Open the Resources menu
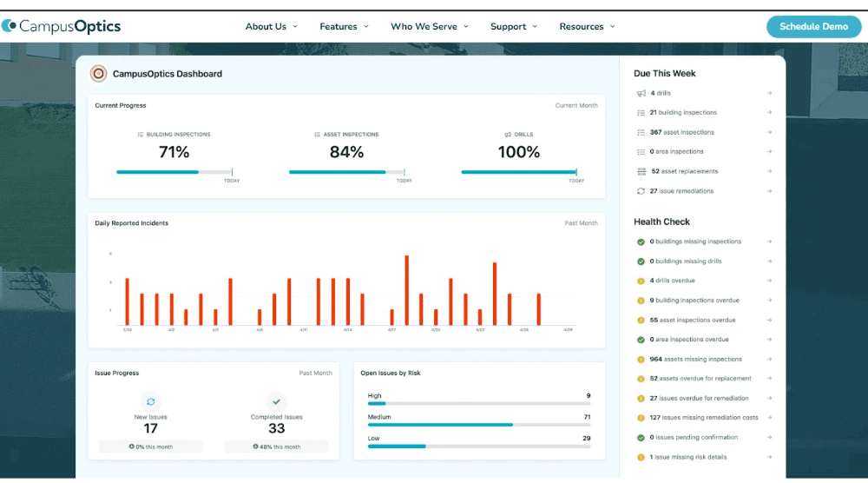868x483 pixels. point(587,27)
